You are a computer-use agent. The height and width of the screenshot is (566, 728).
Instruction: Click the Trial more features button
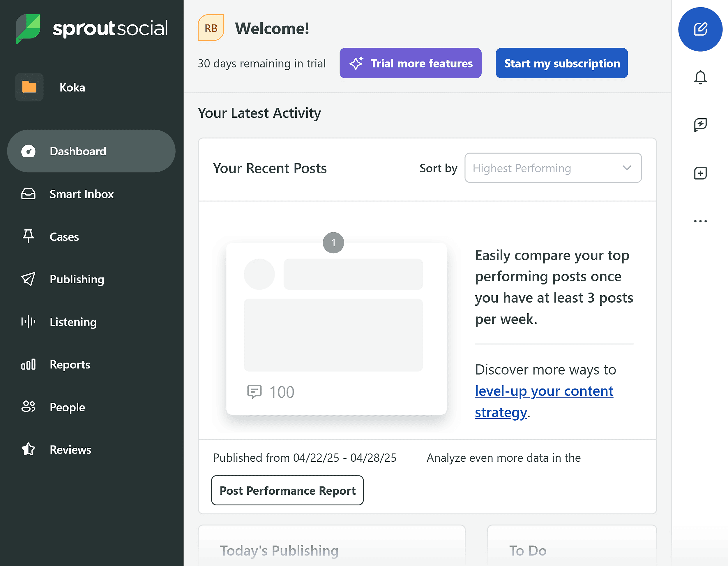410,63
